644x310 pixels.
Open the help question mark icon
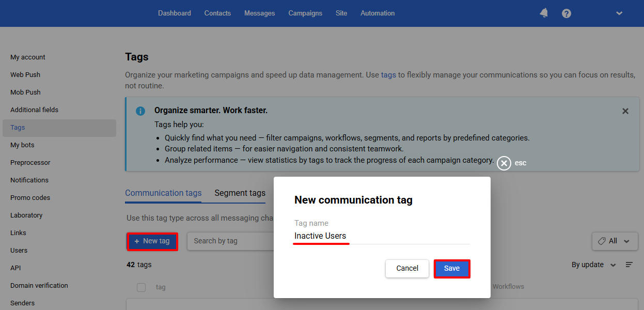pos(567,13)
